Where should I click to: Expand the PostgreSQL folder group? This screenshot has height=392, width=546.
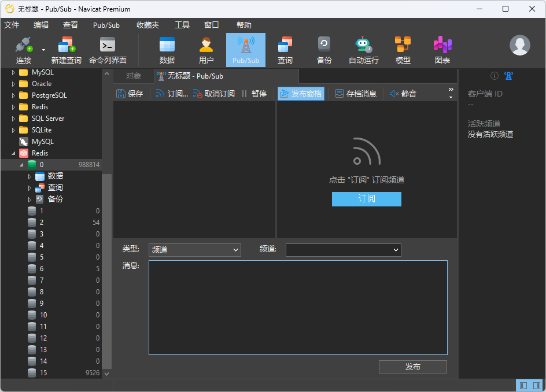[13, 95]
